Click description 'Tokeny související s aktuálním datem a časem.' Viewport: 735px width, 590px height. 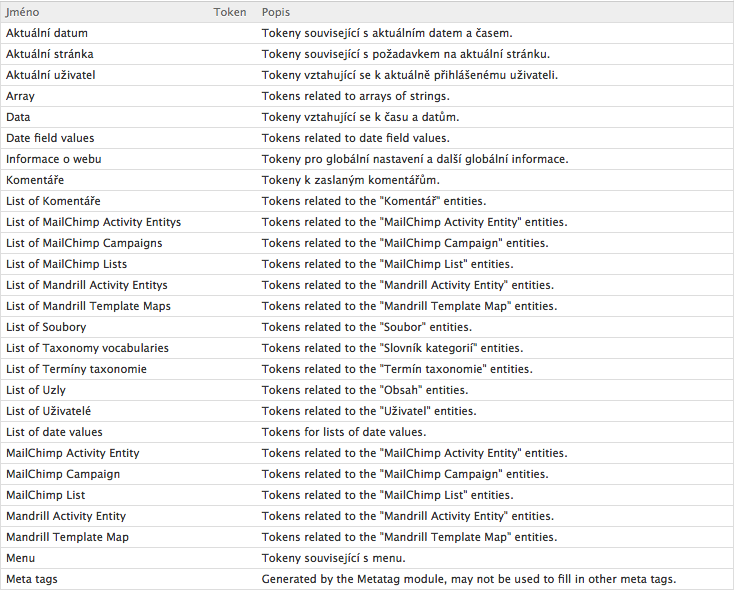click(x=387, y=33)
